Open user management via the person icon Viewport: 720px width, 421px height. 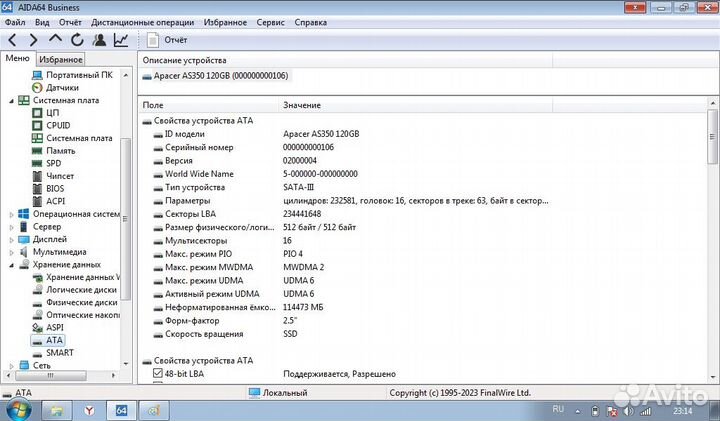pyautogui.click(x=99, y=40)
